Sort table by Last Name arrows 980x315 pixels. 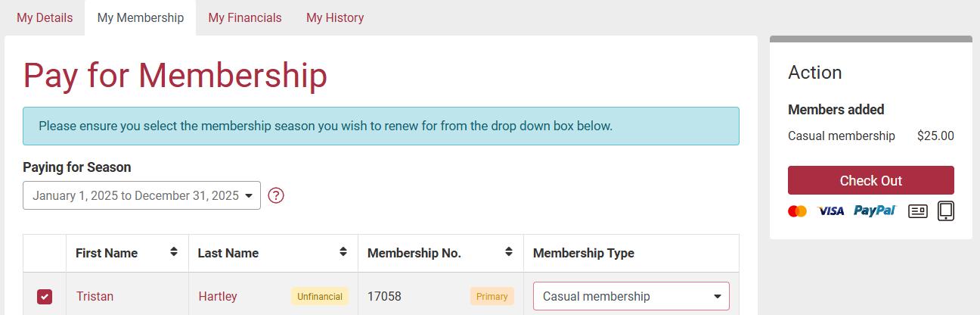(x=343, y=252)
